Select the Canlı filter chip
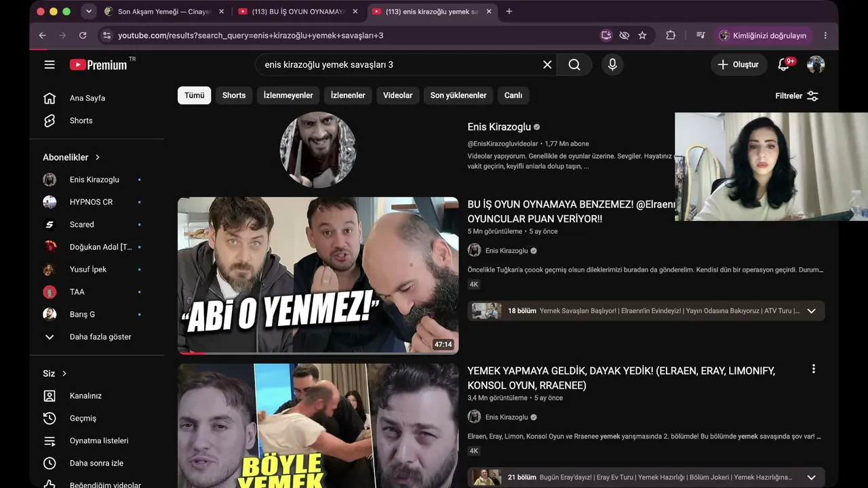The height and width of the screenshot is (488, 868). coord(513,96)
